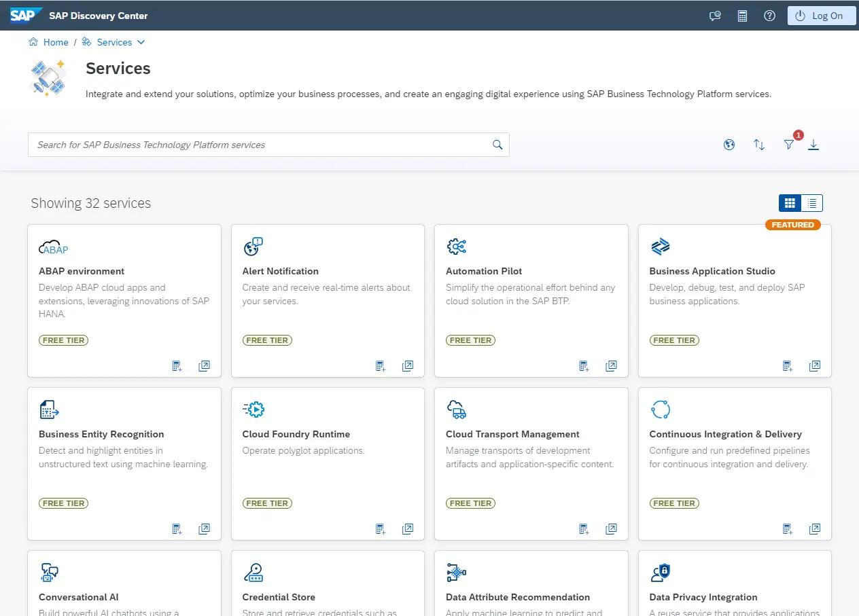The height and width of the screenshot is (616, 859).
Task: Open the ABAP environment service card
Action: click(x=124, y=301)
